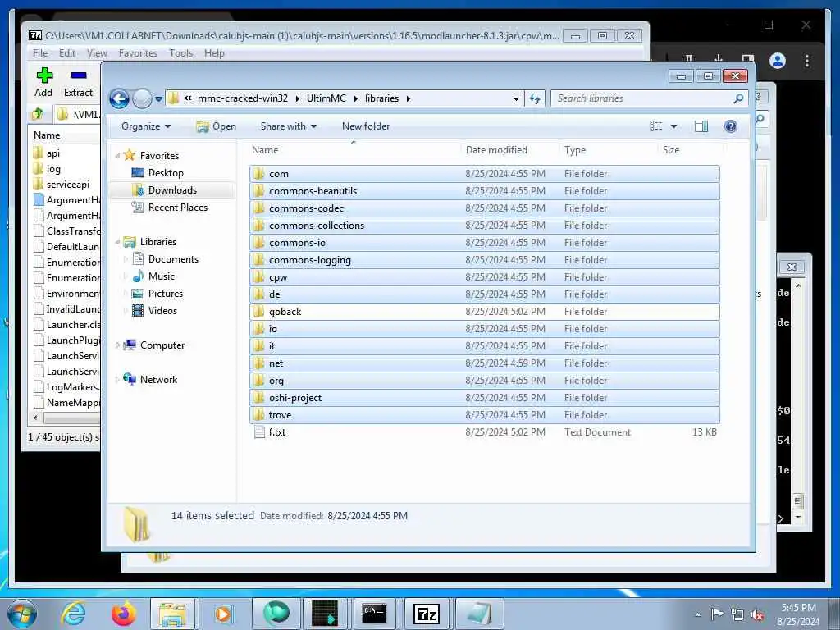This screenshot has height=630, width=840.
Task: Select the cpw folder icon
Action: click(259, 277)
